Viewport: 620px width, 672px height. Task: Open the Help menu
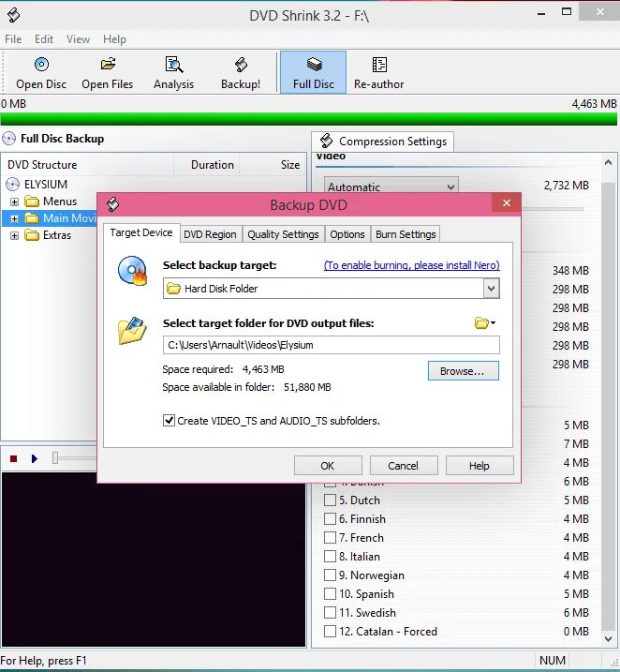point(114,39)
